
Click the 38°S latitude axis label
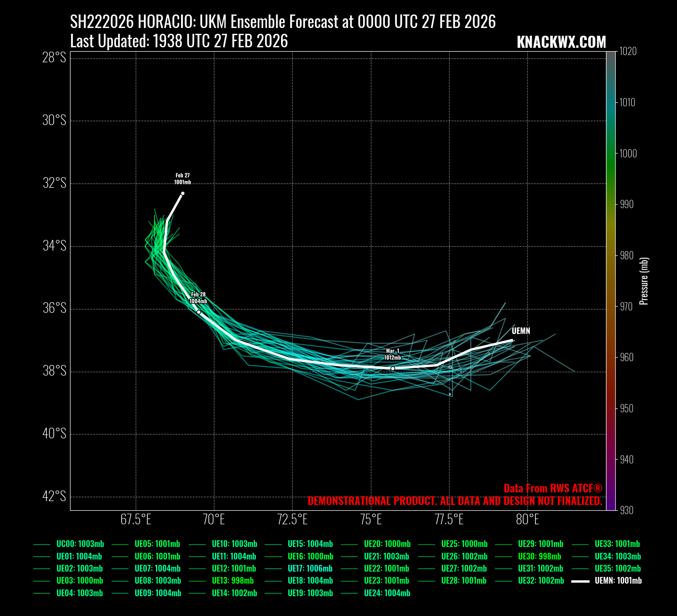(55, 371)
